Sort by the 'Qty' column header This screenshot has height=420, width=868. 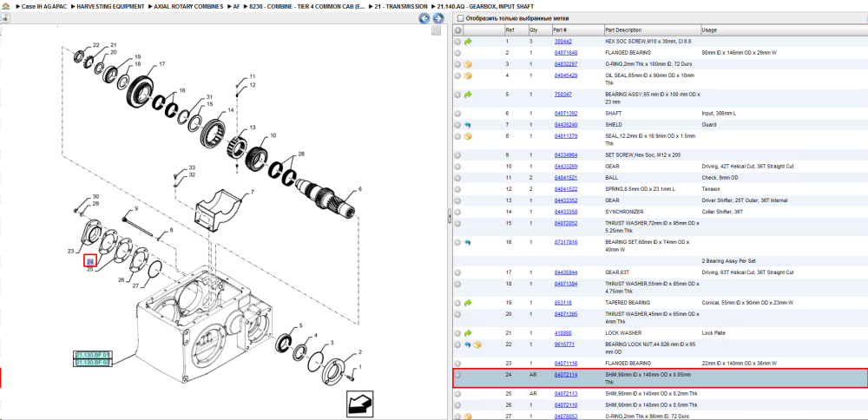click(x=540, y=30)
